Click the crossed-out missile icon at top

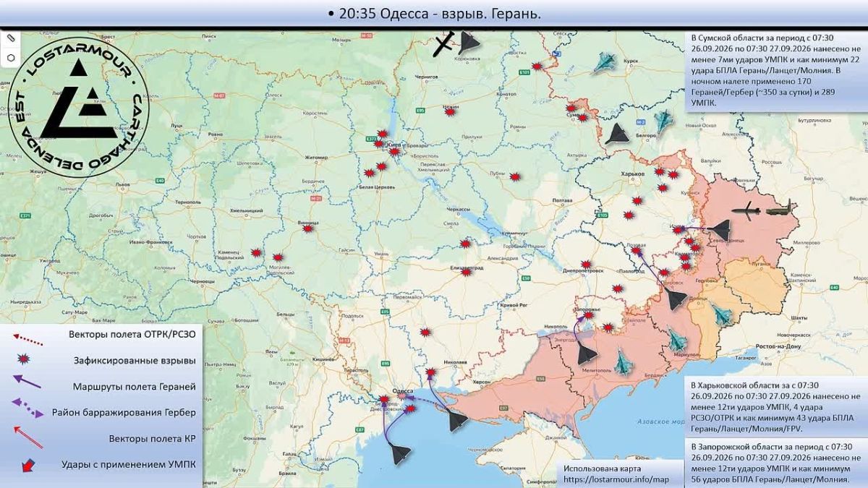coord(444,44)
